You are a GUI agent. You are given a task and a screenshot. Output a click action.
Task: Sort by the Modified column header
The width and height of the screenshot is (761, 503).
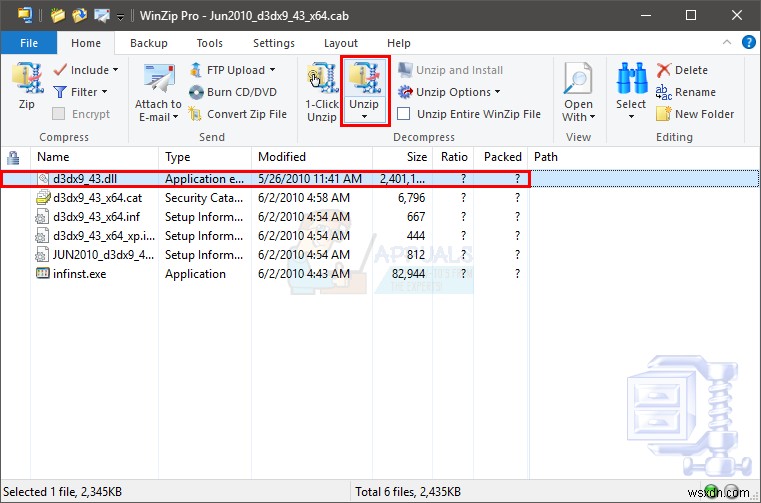point(312,157)
